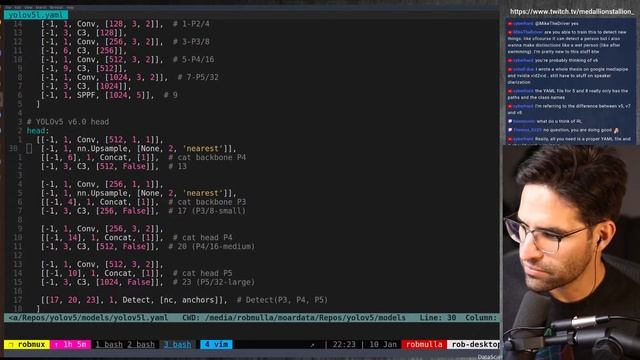Click the Detect module name
Image resolution: width=640 pixels, height=360 pixels.
point(136,300)
